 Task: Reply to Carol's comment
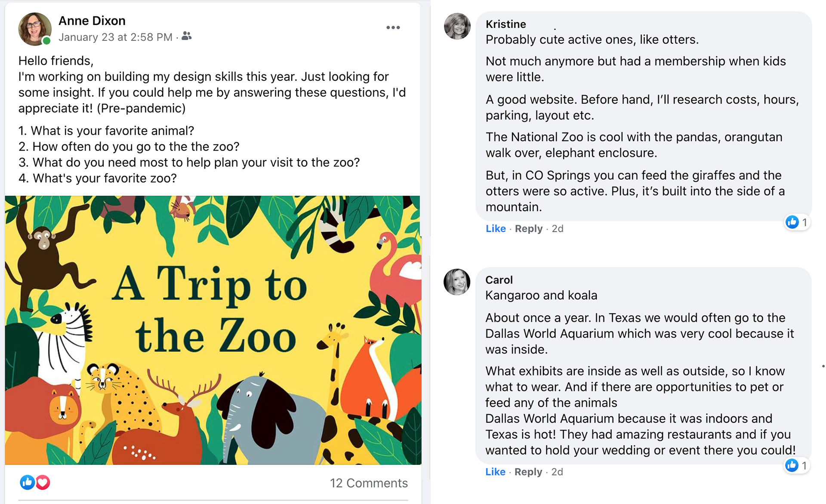point(528,472)
